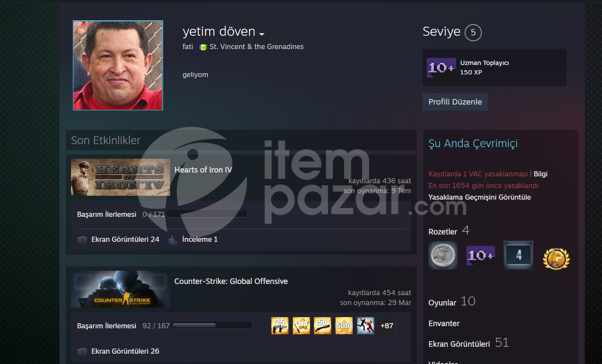Click the fati real name text
This screenshot has height=364, width=602.
[188, 46]
